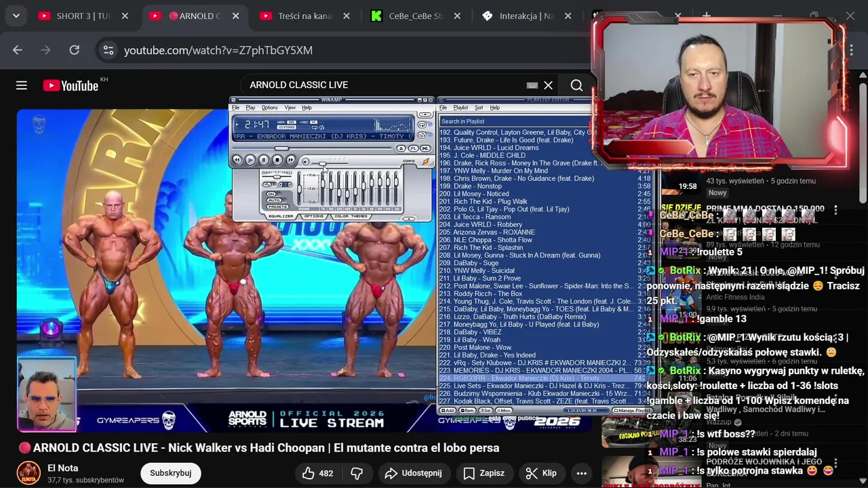Toggle equalizer AUTO mode in Winamp
This screenshot has width=868, height=488.
274,200
